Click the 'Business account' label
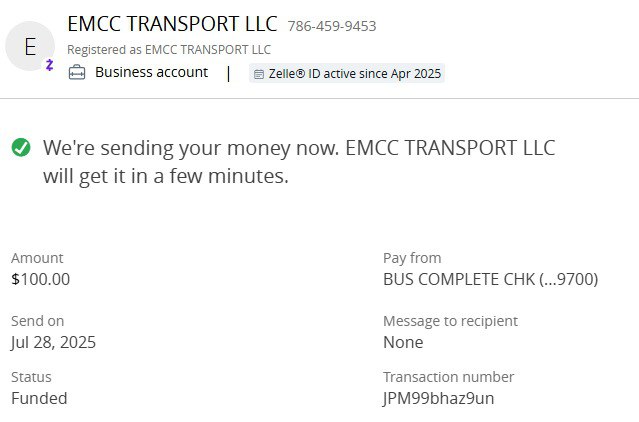Image resolution: width=639 pixels, height=422 pixels. (x=151, y=72)
